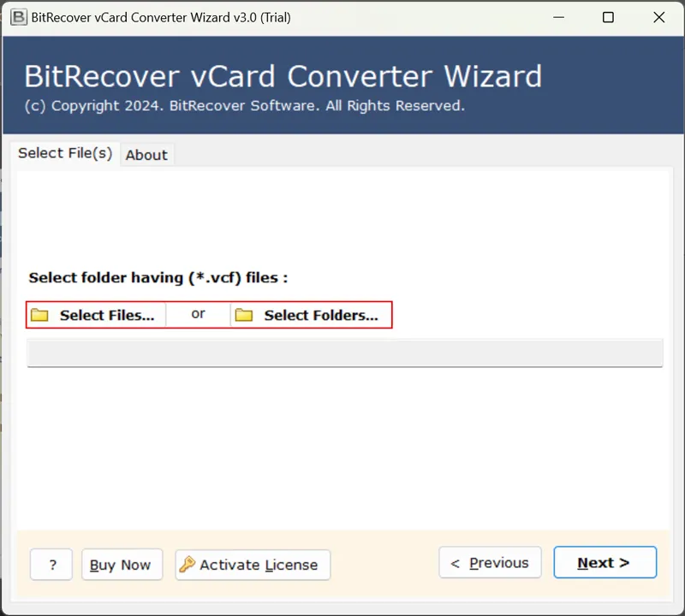
Task: Go back using the Previous button
Action: coord(490,563)
